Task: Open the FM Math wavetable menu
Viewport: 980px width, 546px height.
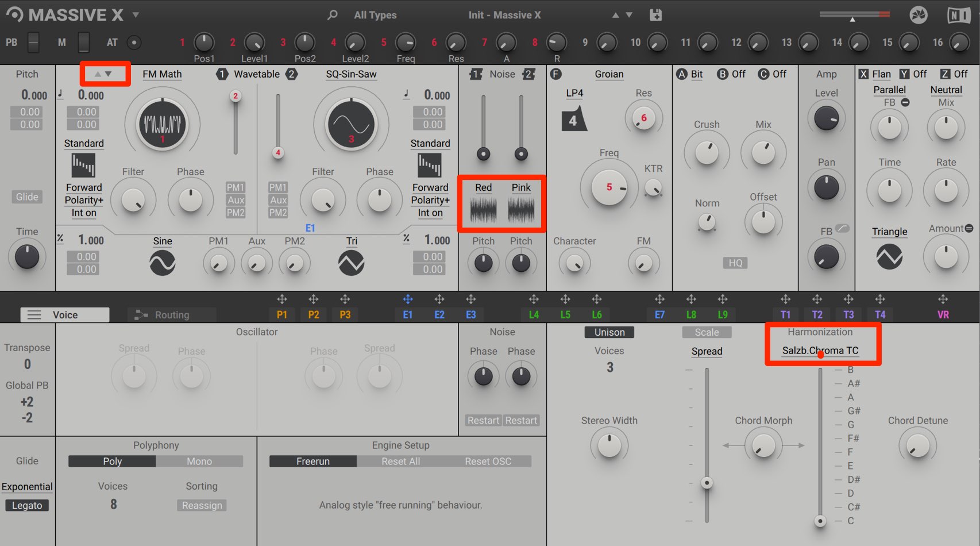Action: coord(162,74)
